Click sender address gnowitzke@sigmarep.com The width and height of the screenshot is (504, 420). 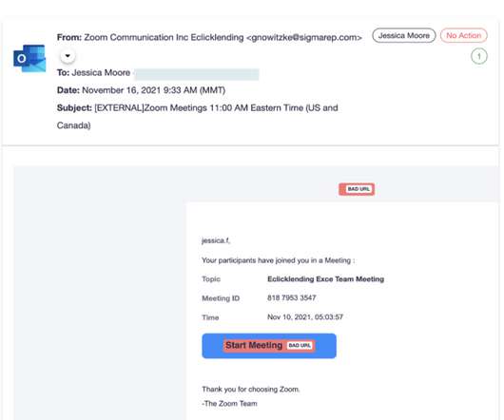click(304, 38)
